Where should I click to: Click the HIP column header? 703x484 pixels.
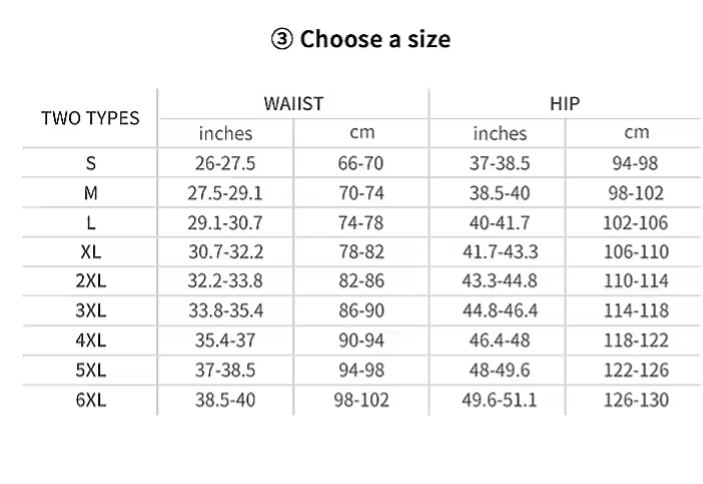click(565, 103)
